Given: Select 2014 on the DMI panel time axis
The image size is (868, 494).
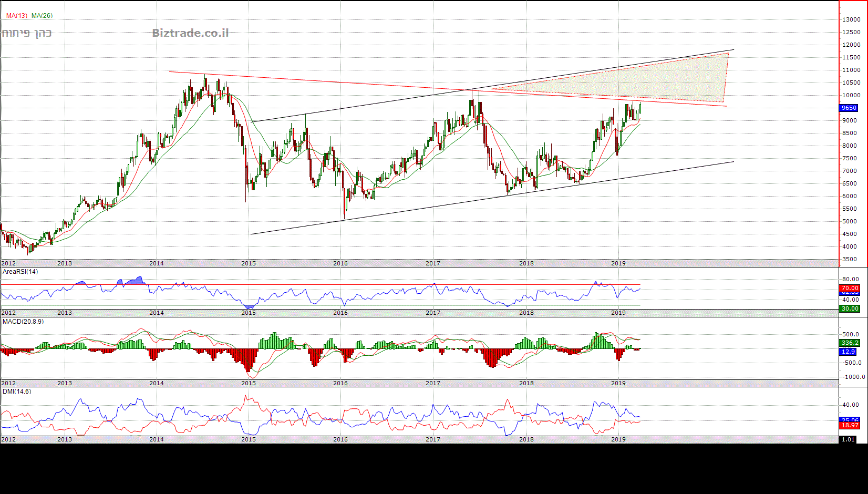Looking at the screenshot, I should click(x=157, y=439).
